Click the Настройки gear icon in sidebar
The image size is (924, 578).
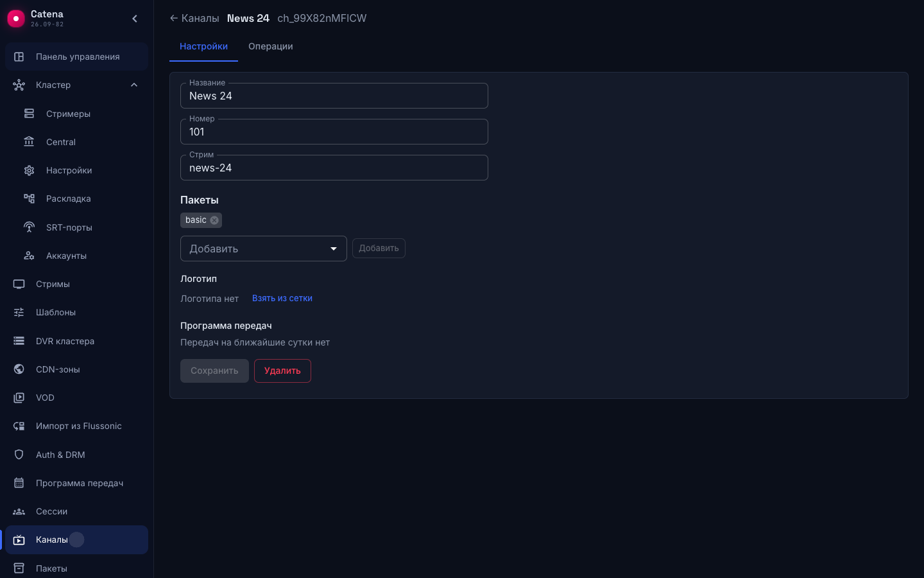tap(30, 170)
